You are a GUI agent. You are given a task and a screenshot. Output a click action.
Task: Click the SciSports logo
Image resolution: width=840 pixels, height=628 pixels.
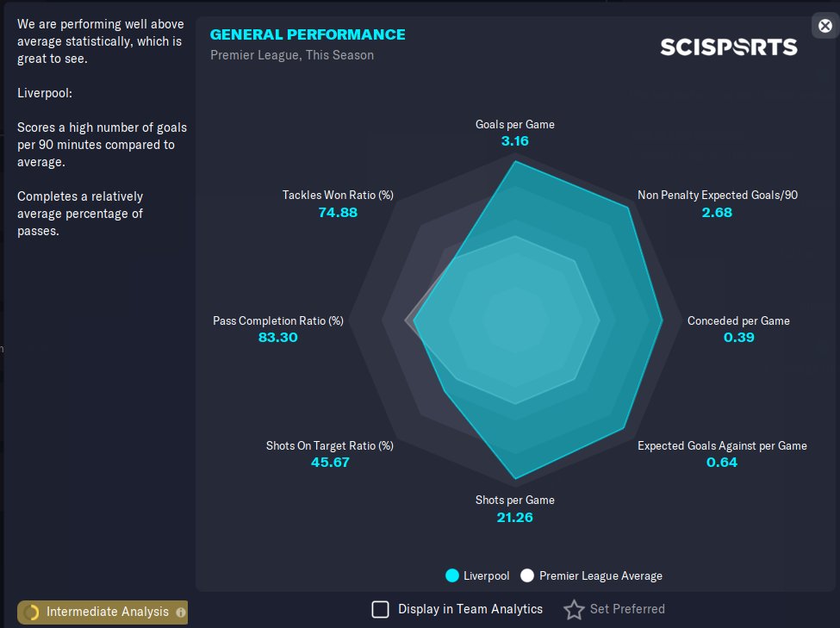click(x=728, y=47)
